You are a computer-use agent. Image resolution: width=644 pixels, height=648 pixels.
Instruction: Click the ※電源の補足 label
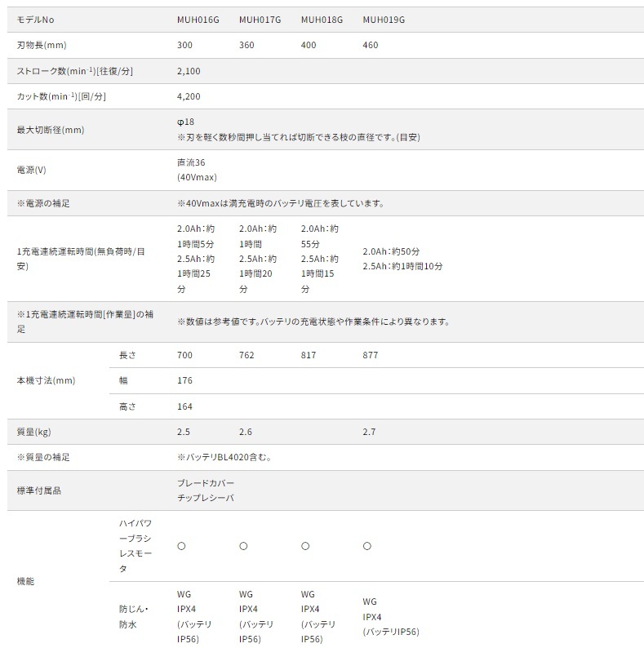[x=43, y=203]
